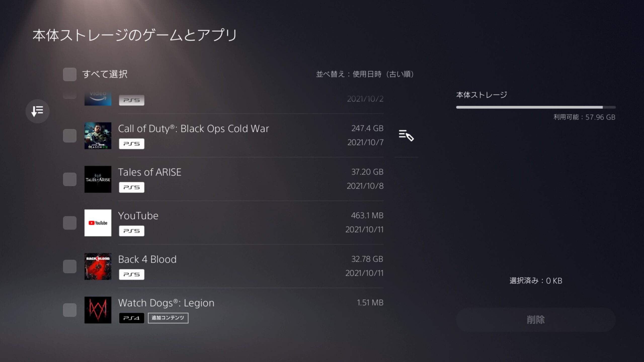Select the YouTube checkbox

coord(70,223)
